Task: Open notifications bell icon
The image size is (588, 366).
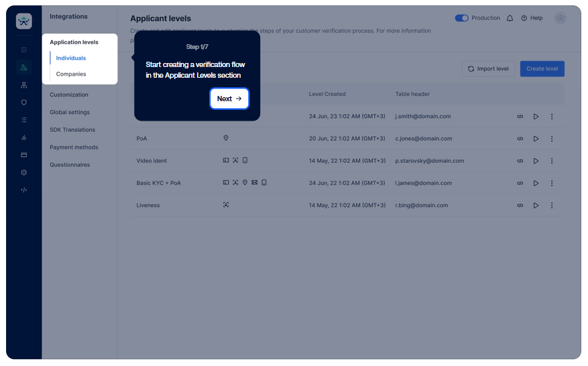Action: (510, 18)
